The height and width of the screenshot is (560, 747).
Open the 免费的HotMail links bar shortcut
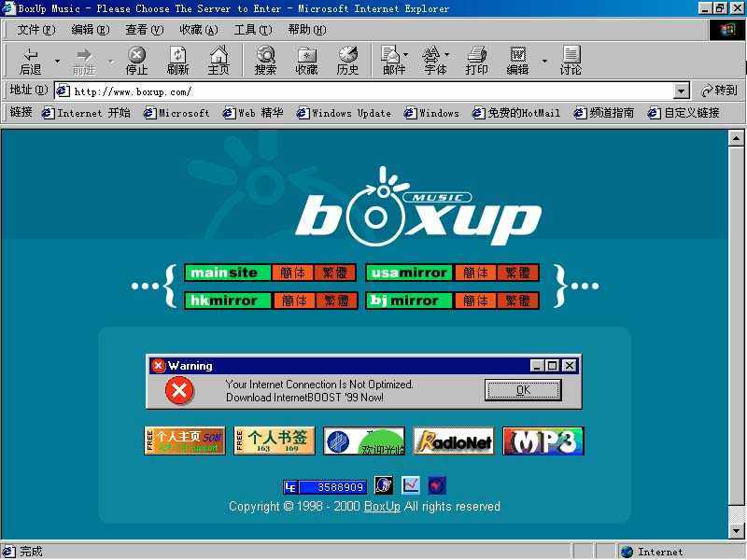[x=516, y=113]
